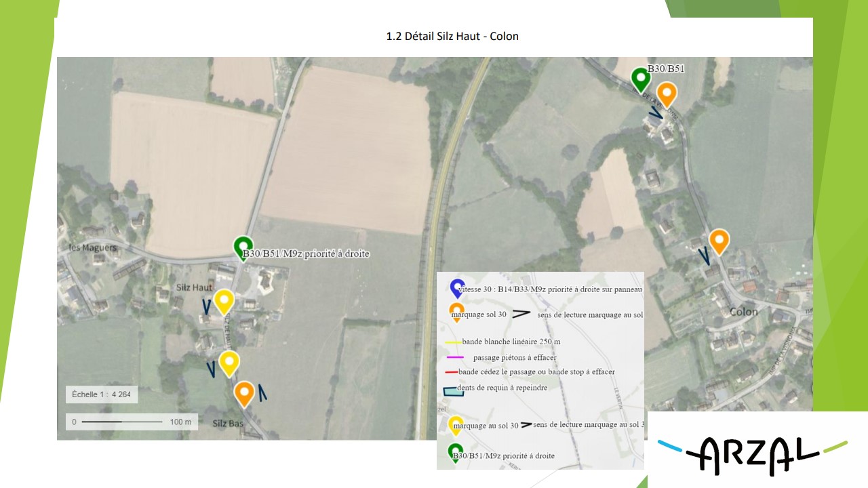Screen dimensions: 868x488
Task: Click the upper yellow pin near Silz Haut
Action: 224,302
